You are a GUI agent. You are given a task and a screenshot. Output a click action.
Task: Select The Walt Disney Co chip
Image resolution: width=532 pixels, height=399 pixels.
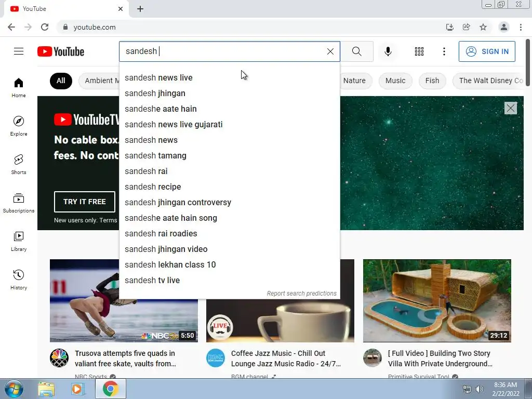488,81
